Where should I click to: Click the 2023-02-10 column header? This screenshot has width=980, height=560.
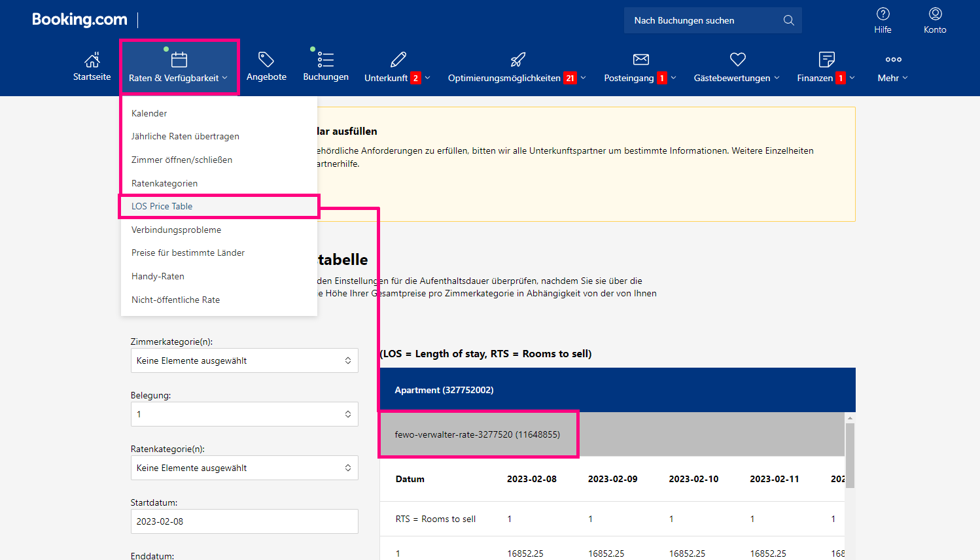[x=693, y=479]
